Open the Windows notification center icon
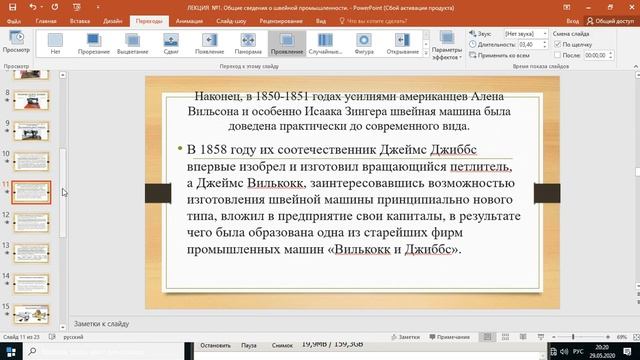 [x=627, y=351]
